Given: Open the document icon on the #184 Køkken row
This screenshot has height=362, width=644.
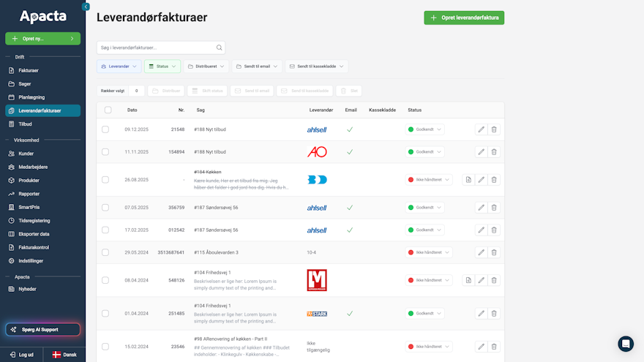Looking at the screenshot, I should coord(468,179).
